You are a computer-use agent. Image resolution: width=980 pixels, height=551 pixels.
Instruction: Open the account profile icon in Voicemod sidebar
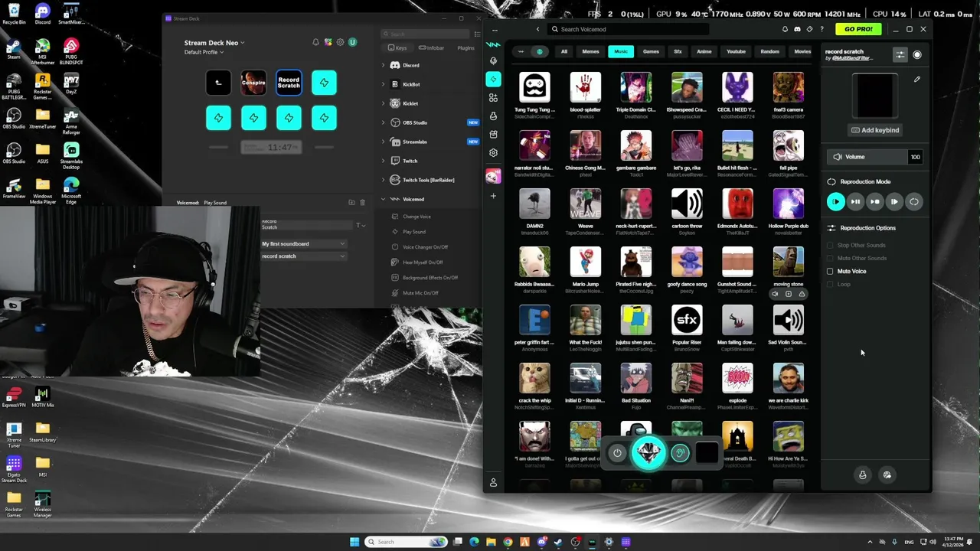tap(493, 483)
